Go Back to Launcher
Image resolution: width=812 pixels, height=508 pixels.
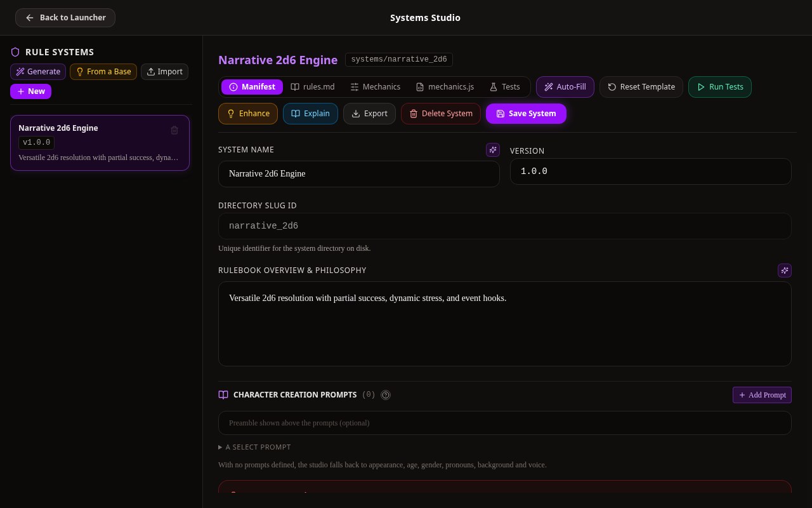click(65, 18)
